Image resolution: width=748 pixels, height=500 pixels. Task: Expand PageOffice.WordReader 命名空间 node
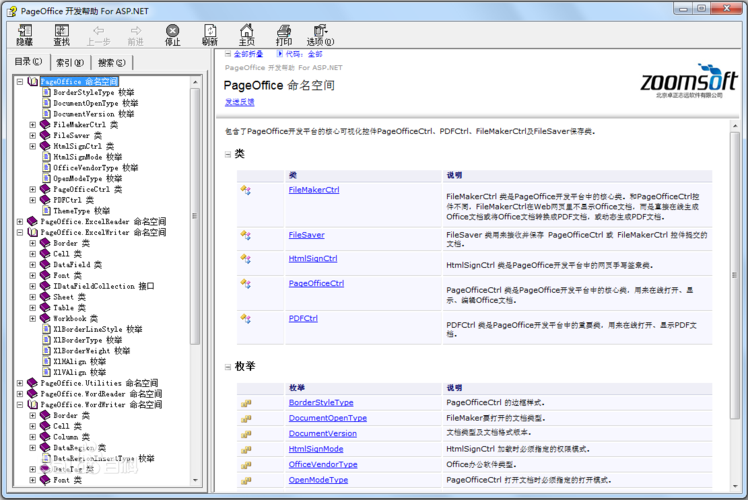20,394
